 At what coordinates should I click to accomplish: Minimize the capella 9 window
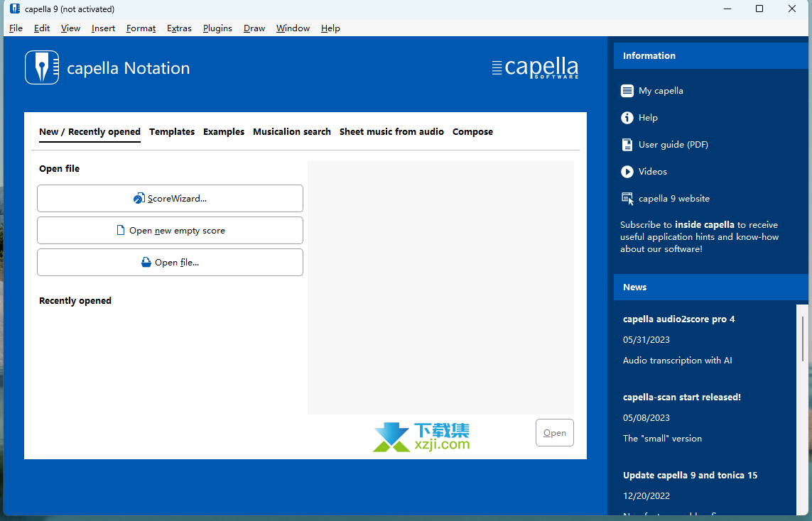pyautogui.click(x=727, y=9)
